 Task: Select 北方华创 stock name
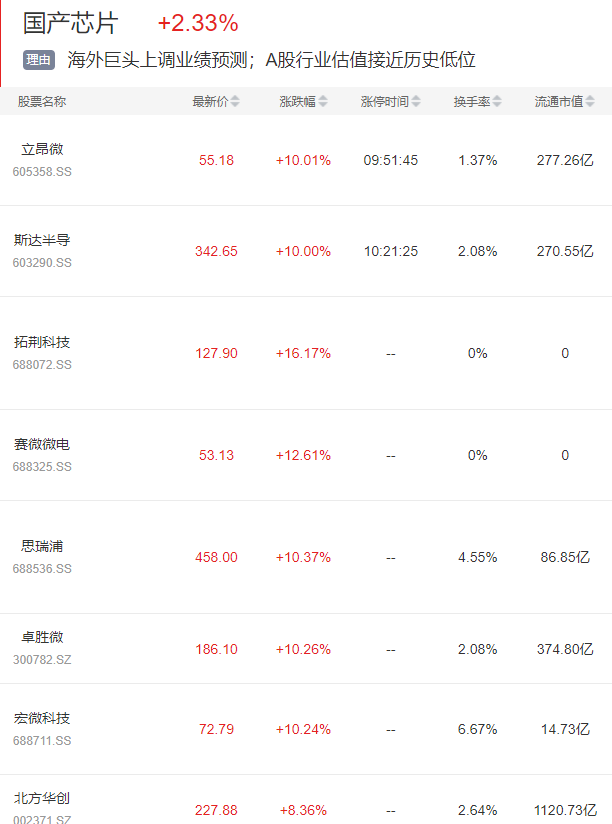42,799
